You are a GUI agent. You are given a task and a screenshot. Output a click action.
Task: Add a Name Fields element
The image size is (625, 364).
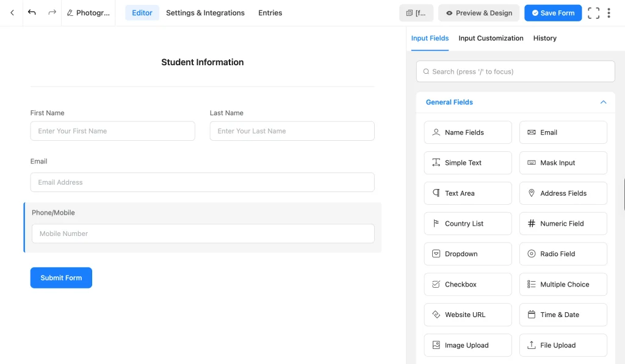tap(468, 132)
